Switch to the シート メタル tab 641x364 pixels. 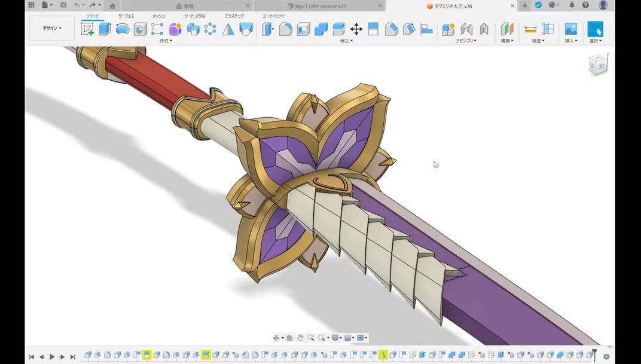tap(194, 16)
